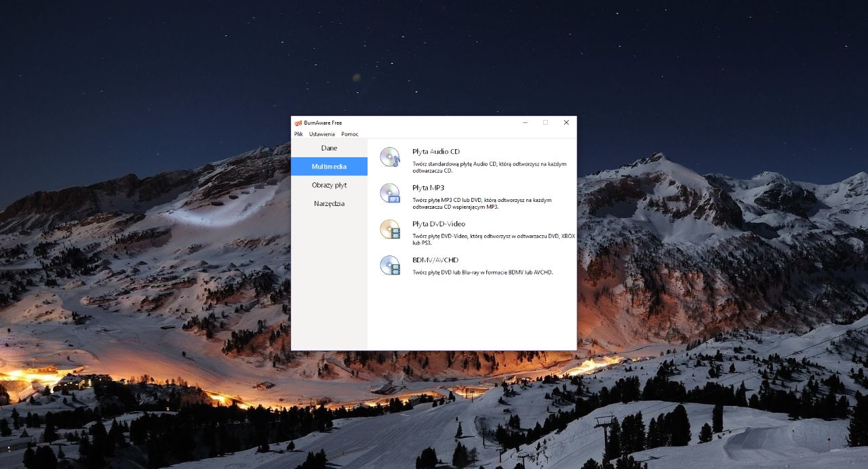Image resolution: width=868 pixels, height=469 pixels.
Task: Open the Narzędzia category
Action: [330, 203]
